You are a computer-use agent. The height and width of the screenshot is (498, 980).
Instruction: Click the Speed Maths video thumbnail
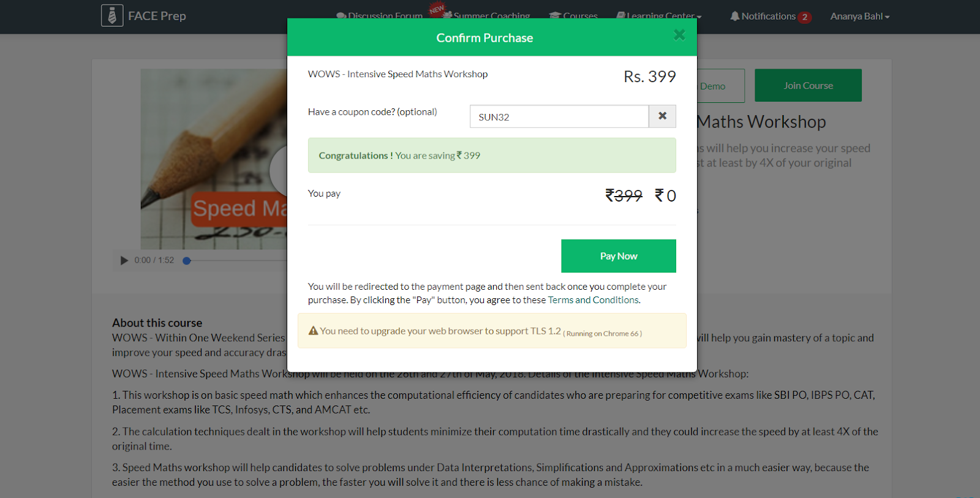coord(214,159)
